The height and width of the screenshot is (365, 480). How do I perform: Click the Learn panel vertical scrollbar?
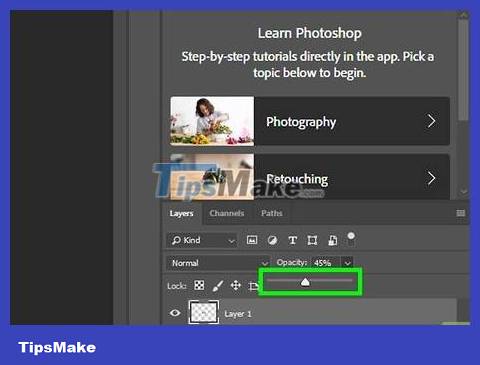(463, 69)
